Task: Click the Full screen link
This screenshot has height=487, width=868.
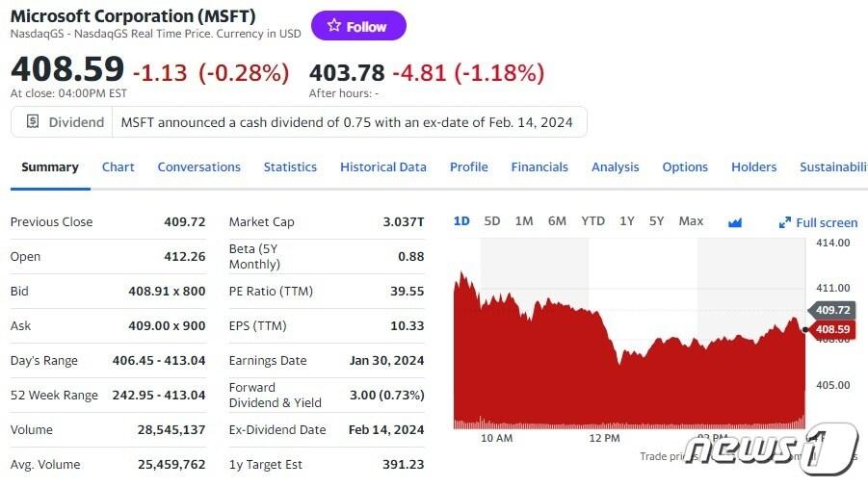Action: point(826,222)
